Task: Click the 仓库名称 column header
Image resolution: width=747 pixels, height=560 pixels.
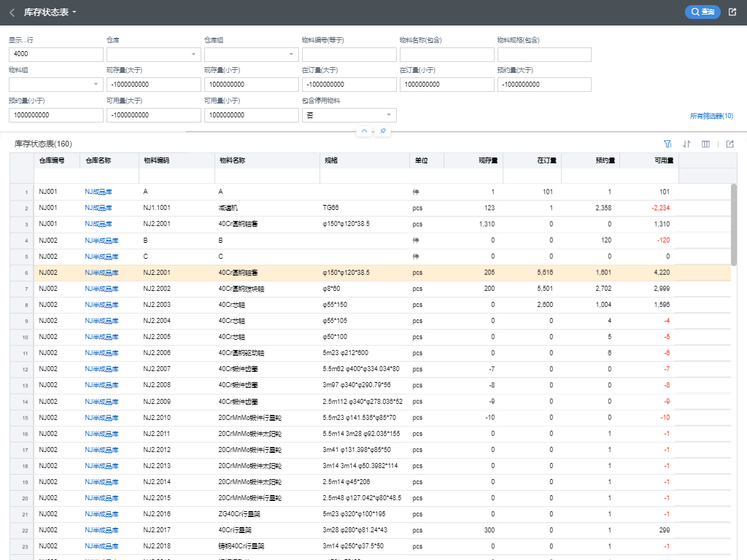Action: pos(109,160)
